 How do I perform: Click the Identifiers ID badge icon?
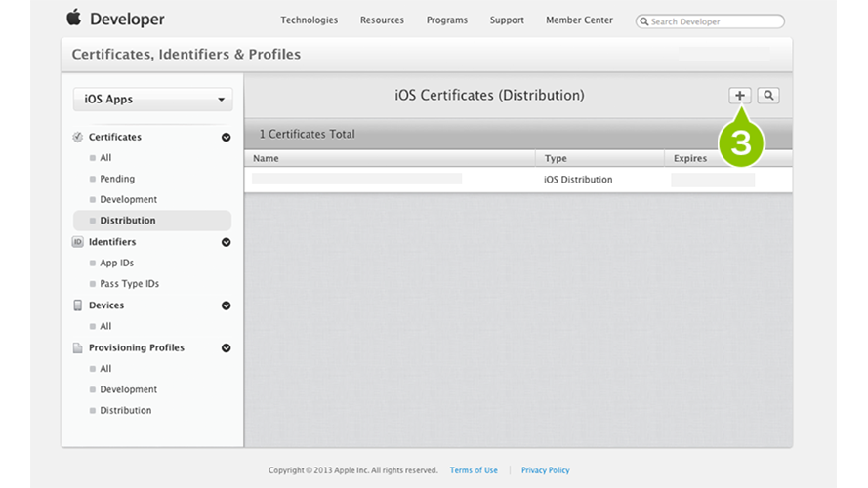pyautogui.click(x=77, y=242)
